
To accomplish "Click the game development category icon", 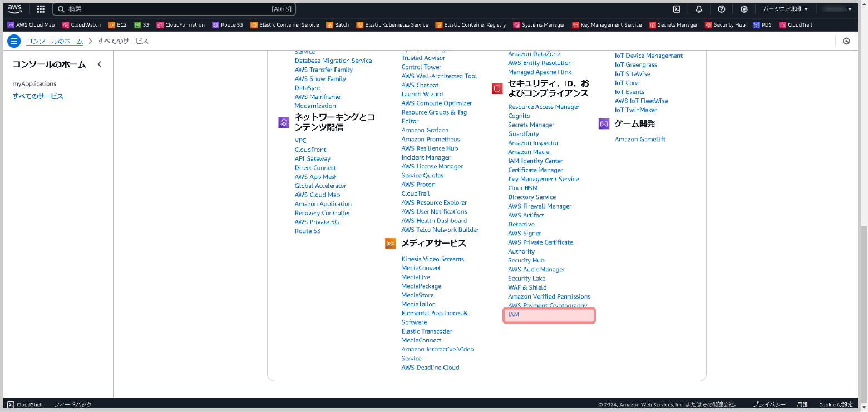I will [604, 124].
